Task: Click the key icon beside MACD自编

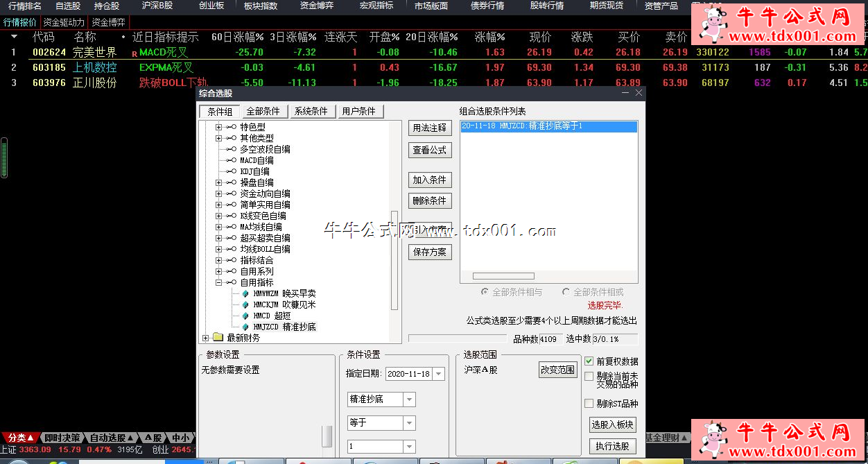Action: (231, 160)
